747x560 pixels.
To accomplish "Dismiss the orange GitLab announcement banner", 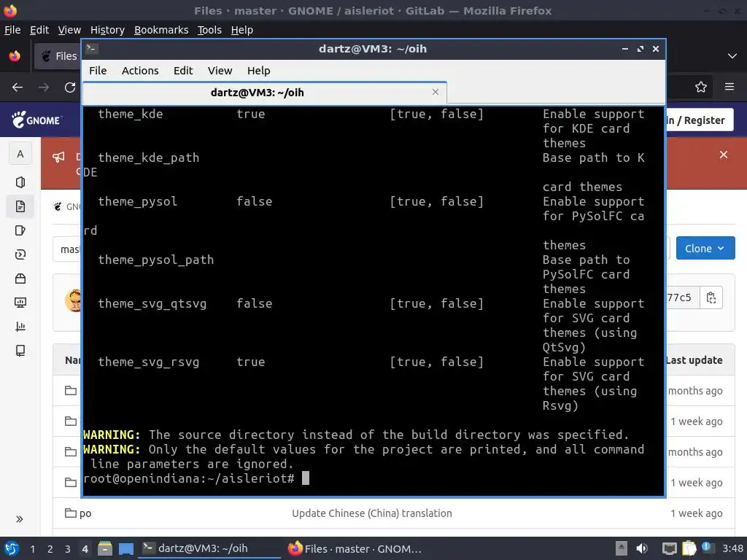I will [x=724, y=155].
